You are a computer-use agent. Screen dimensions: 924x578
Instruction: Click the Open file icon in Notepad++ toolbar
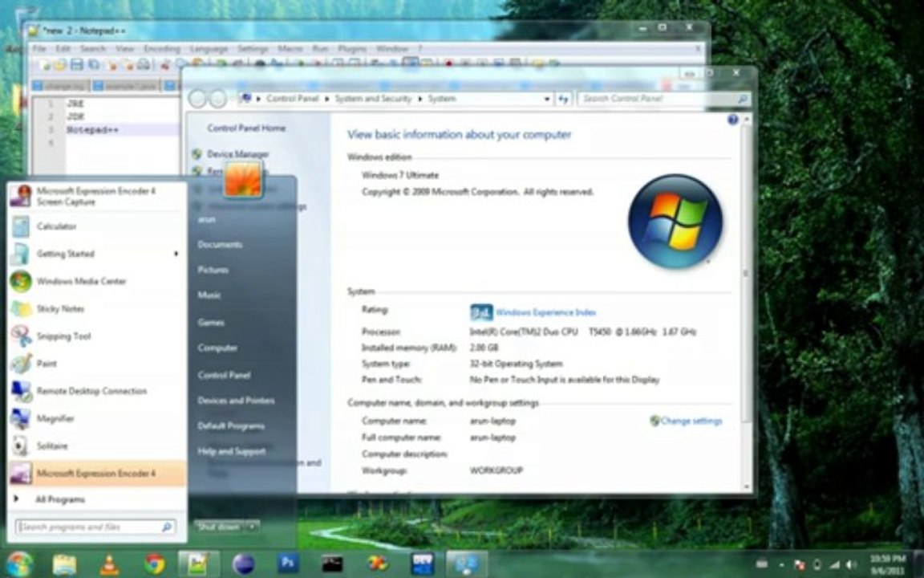tap(61, 65)
